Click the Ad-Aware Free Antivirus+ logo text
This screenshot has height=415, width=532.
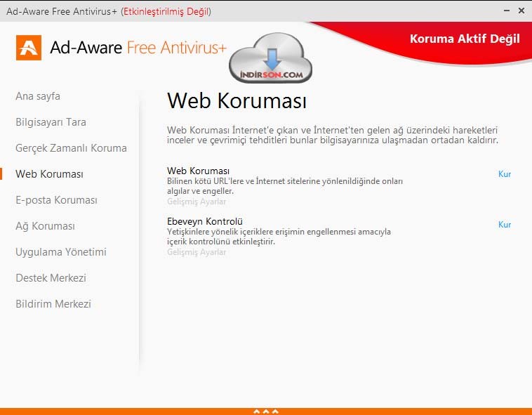coord(138,48)
